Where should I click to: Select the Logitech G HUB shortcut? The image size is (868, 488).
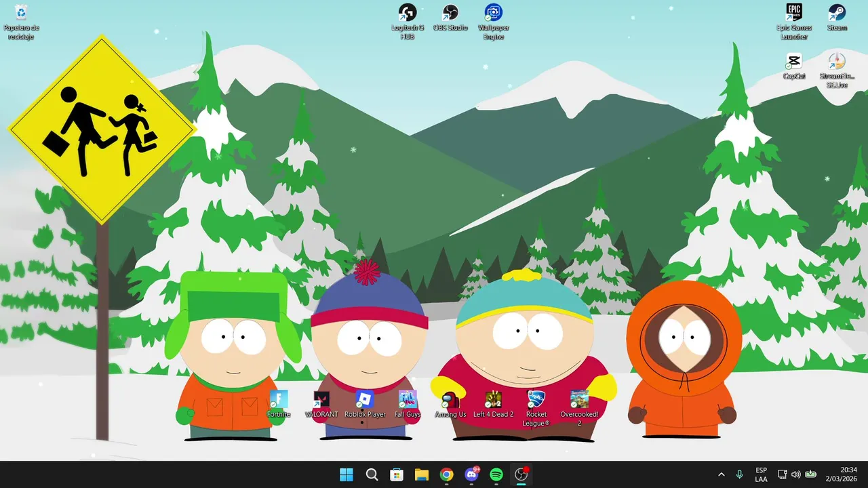coord(408,22)
